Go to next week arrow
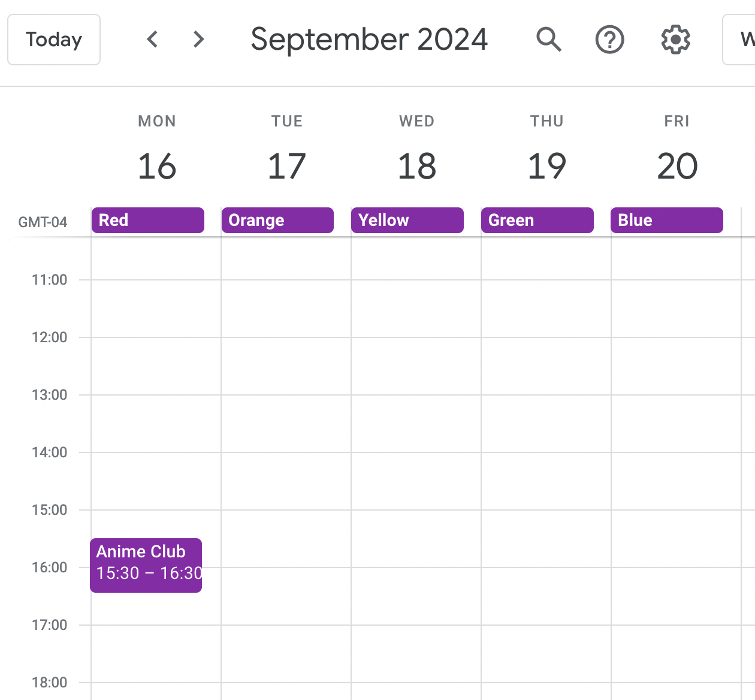This screenshot has height=700, width=755. [198, 40]
